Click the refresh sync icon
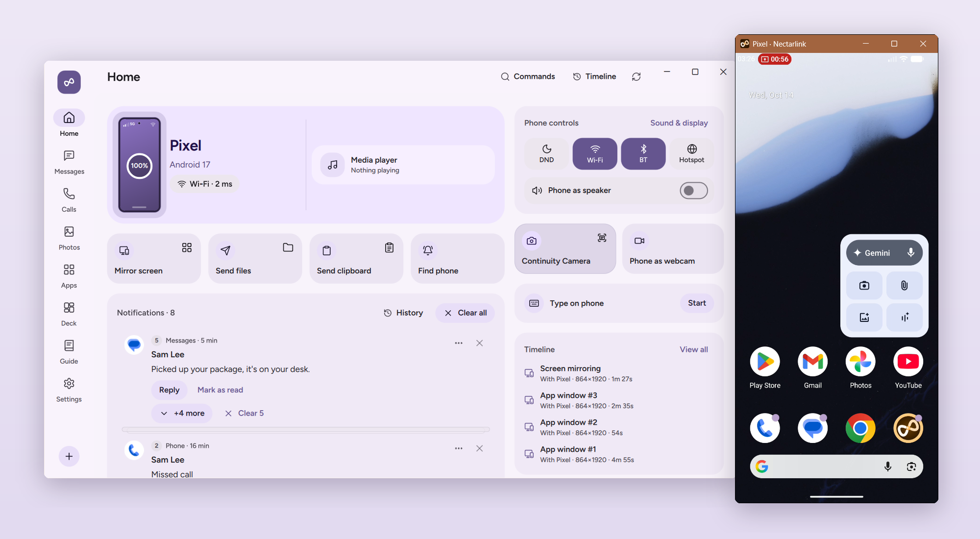Viewport: 980px width, 539px height. (636, 76)
